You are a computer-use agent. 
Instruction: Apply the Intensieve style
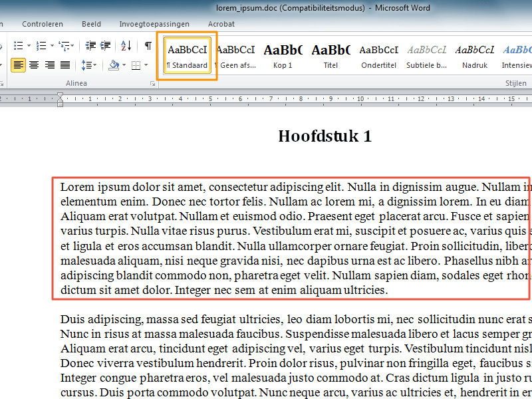tap(517, 56)
